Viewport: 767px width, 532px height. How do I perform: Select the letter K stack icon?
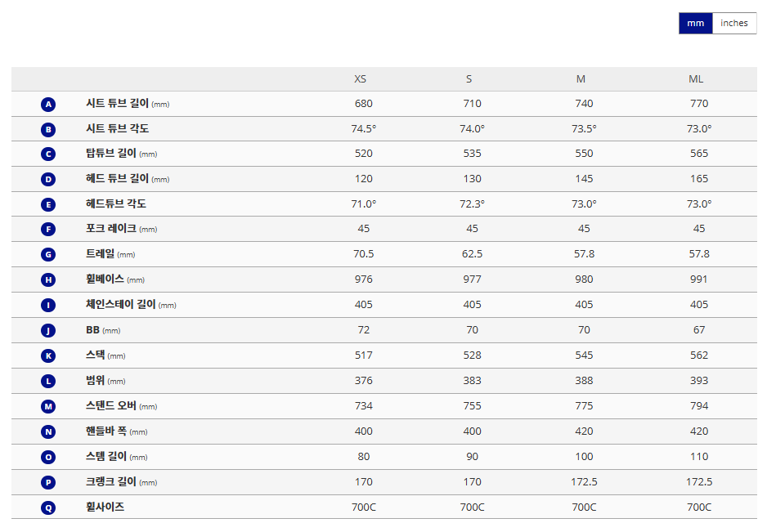coord(48,355)
